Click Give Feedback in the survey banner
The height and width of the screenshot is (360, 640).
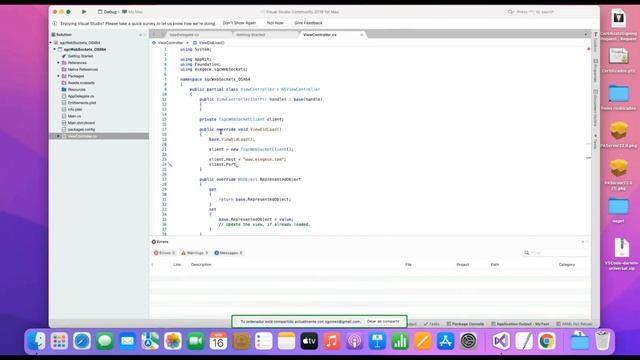coord(309,23)
